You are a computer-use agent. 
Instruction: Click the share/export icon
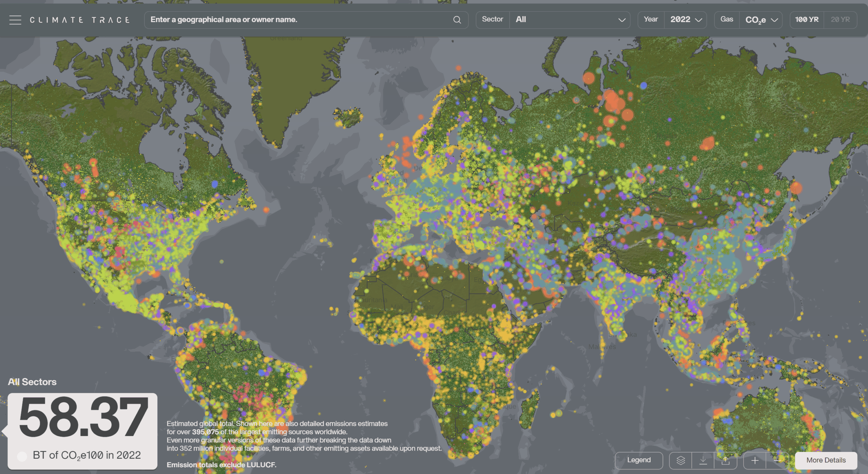(x=725, y=460)
